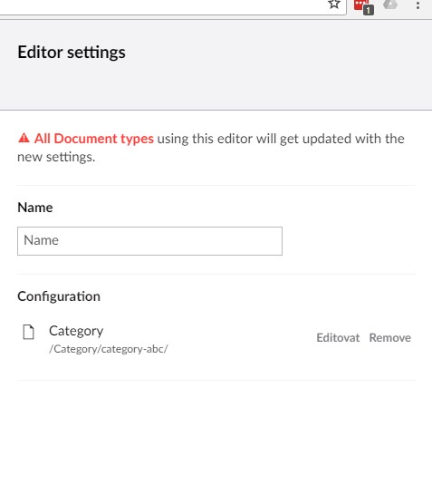Open the browser three-dot menu

click(x=418, y=5)
